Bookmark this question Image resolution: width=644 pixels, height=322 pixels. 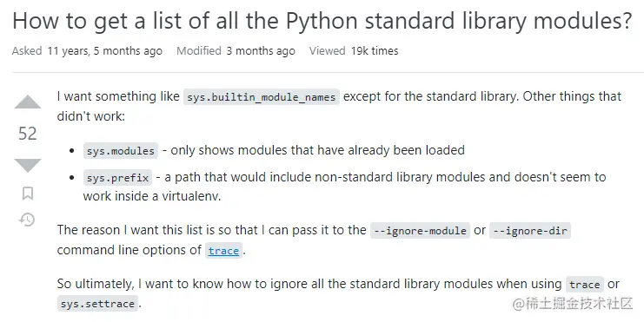click(x=28, y=194)
